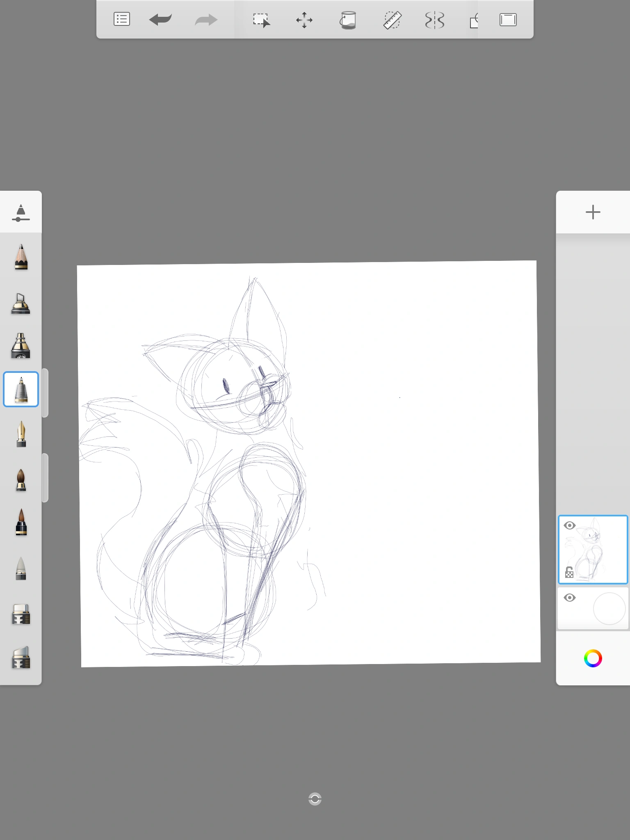Image resolution: width=630 pixels, height=840 pixels.
Task: Activate the rectangular selection tool
Action: pyautogui.click(x=261, y=20)
